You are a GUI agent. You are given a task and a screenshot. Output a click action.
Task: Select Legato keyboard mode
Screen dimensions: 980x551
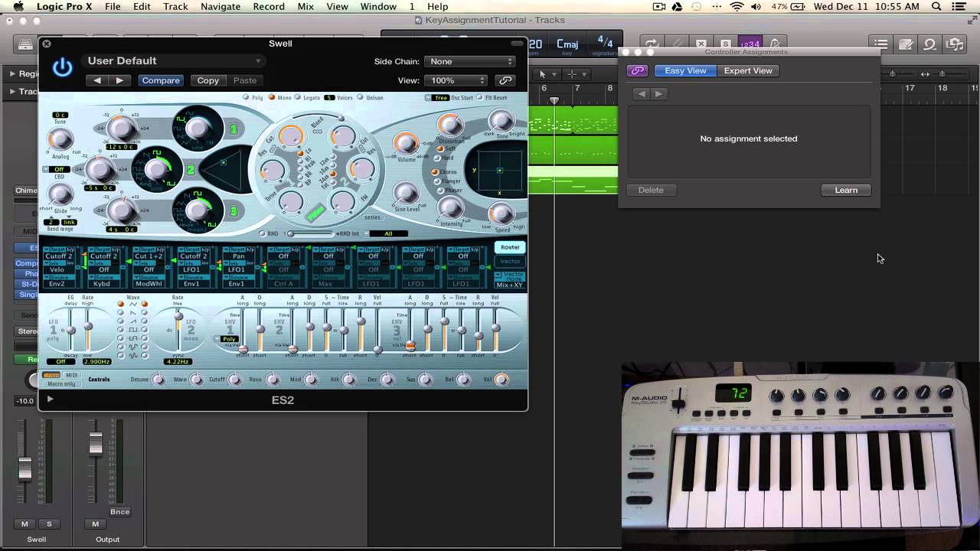(x=307, y=98)
